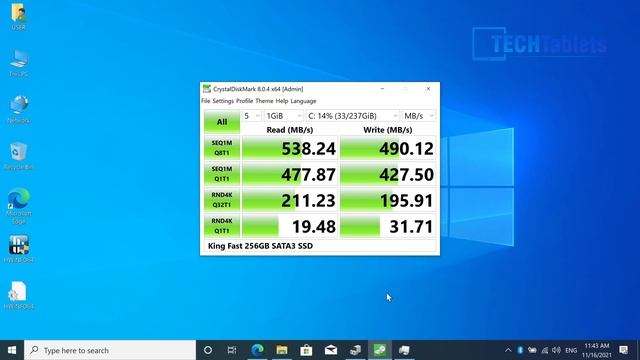
Task: Click the 211.23 read result
Action: point(290,200)
